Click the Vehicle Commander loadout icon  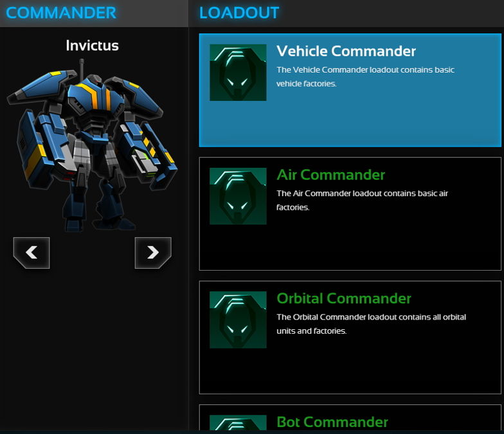tap(238, 73)
